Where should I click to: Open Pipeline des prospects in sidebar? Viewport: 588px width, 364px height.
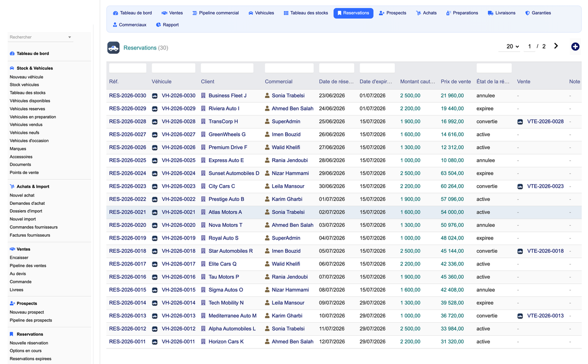pos(31,320)
